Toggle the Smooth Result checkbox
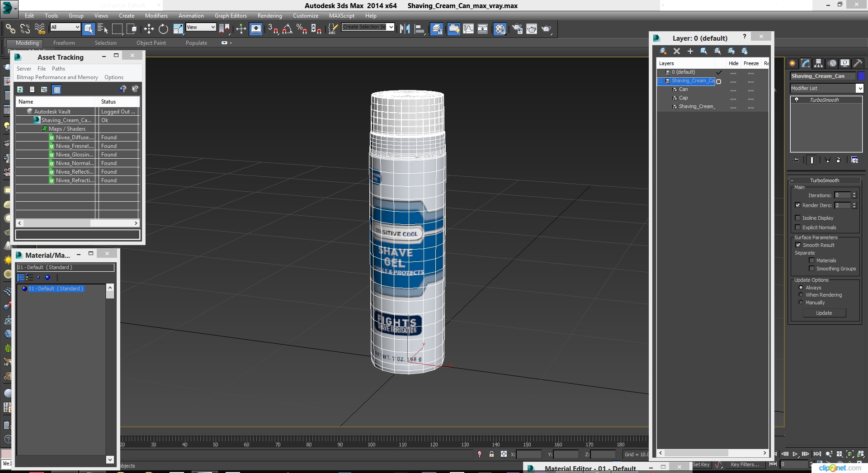Screen dimensions: 868x473 point(798,245)
